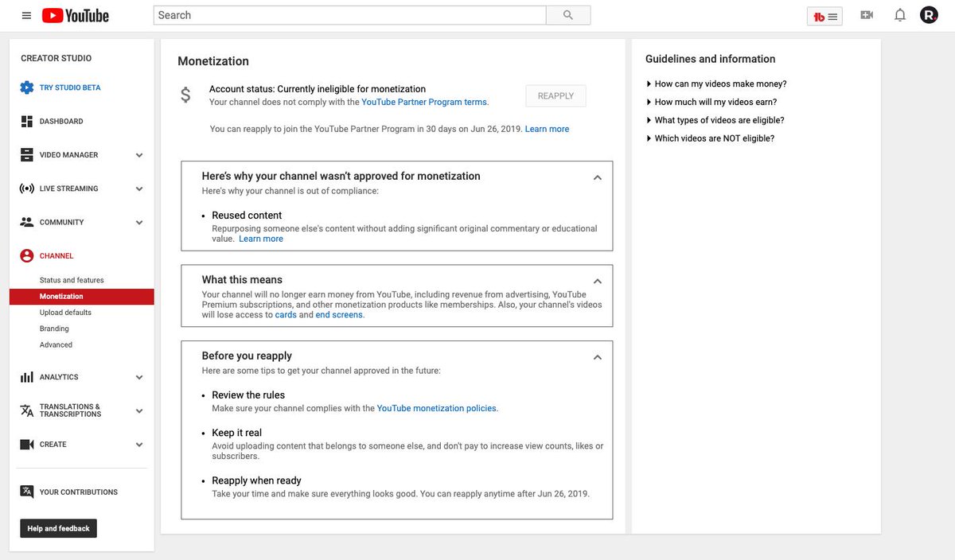Open Advanced submenu item
Viewport: 955px width, 560px height.
point(56,344)
